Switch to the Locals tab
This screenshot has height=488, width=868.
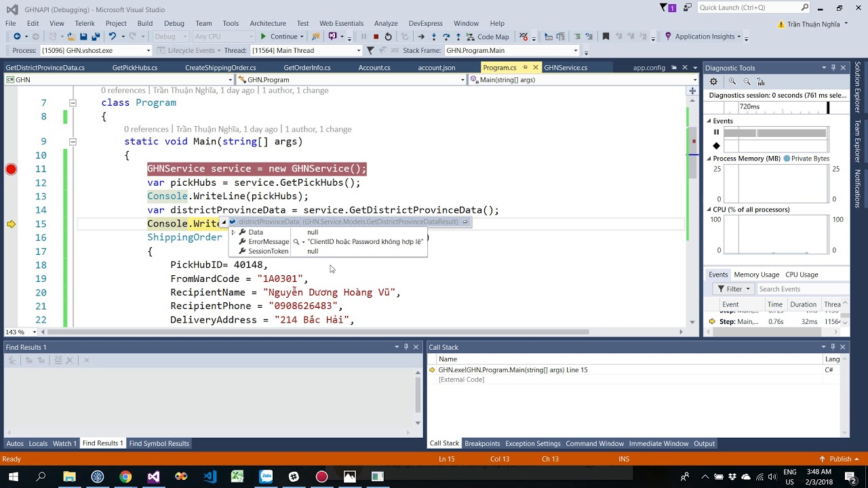coord(38,444)
